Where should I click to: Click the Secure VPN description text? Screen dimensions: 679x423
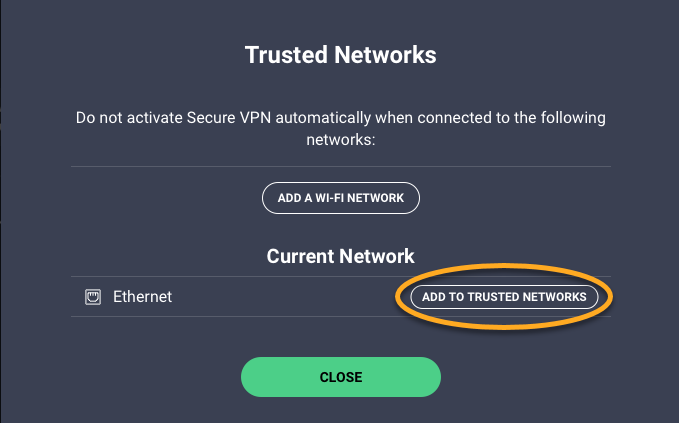(340, 130)
